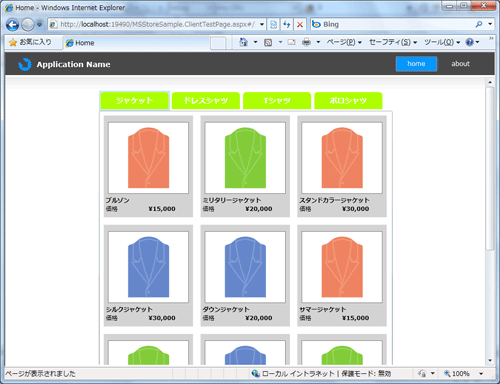Click the サマージャケット product name
Viewport: 500px width, 384px height.
323,310
